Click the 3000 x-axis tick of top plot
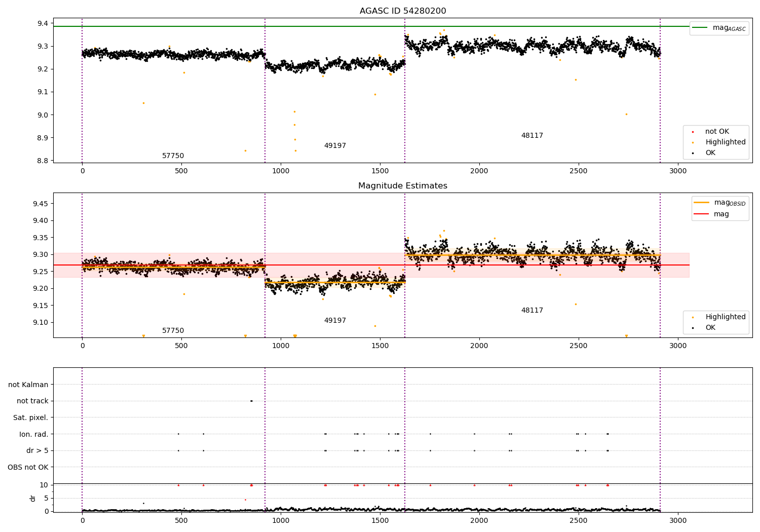Viewport: 760px width, 532px height. 678,171
